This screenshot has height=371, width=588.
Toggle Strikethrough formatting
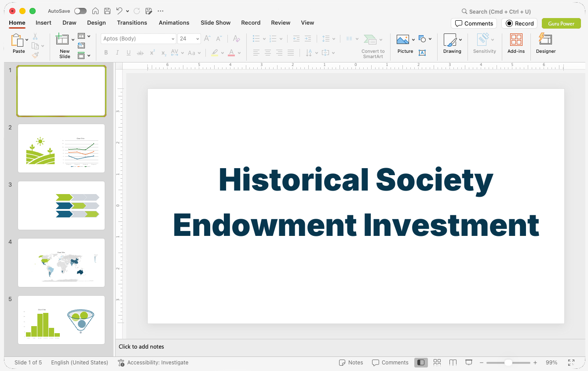[x=140, y=53]
